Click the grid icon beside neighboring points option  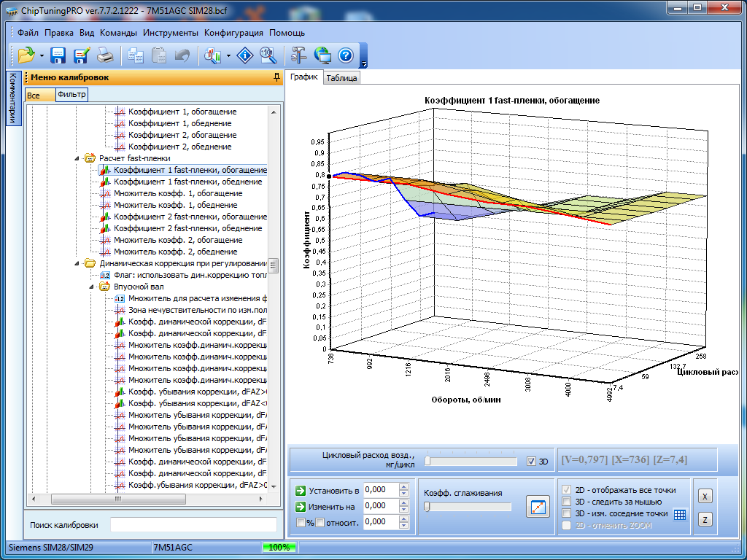tap(680, 515)
